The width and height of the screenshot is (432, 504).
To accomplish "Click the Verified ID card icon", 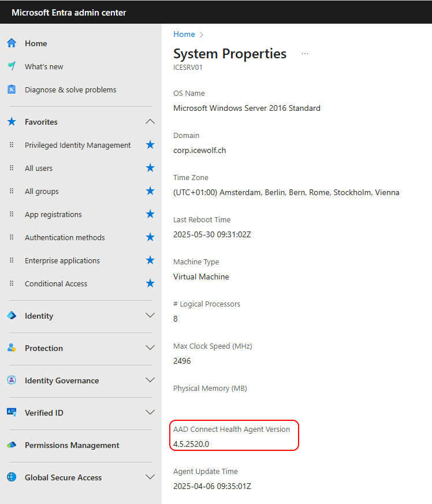I will [x=12, y=412].
